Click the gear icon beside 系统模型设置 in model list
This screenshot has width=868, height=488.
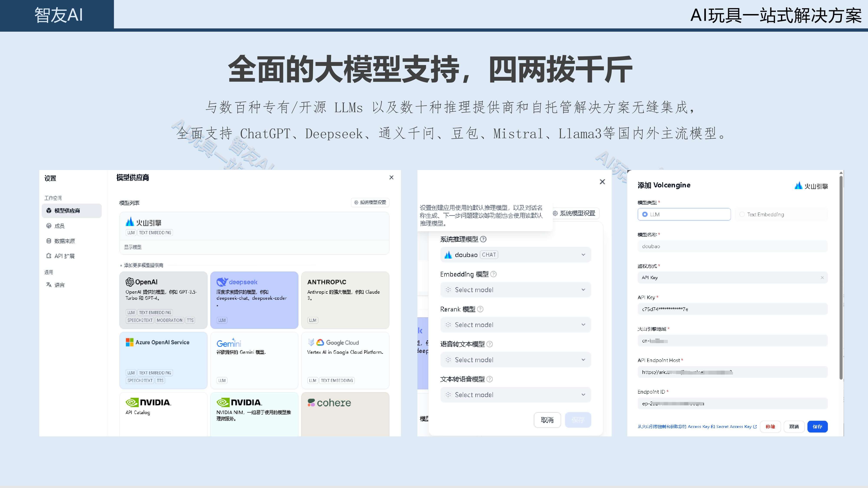pyautogui.click(x=356, y=202)
